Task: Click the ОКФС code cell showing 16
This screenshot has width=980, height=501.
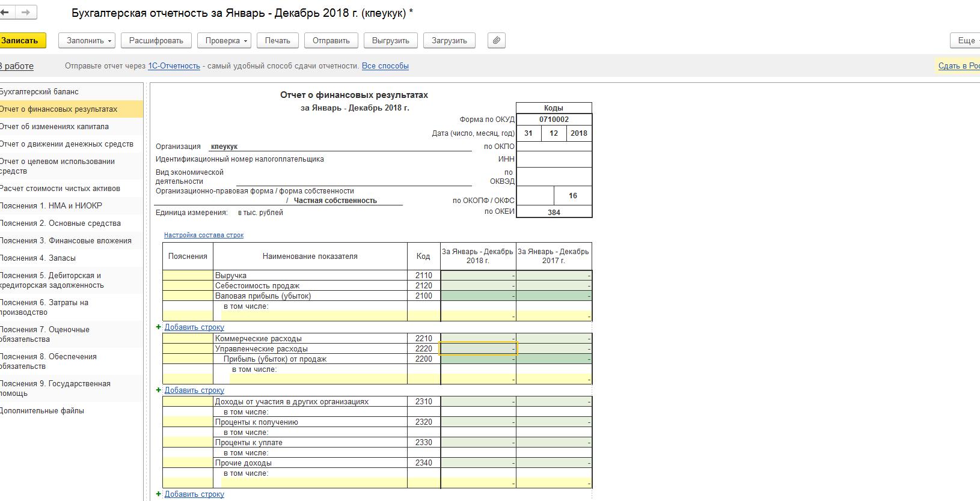Action: coord(573,196)
